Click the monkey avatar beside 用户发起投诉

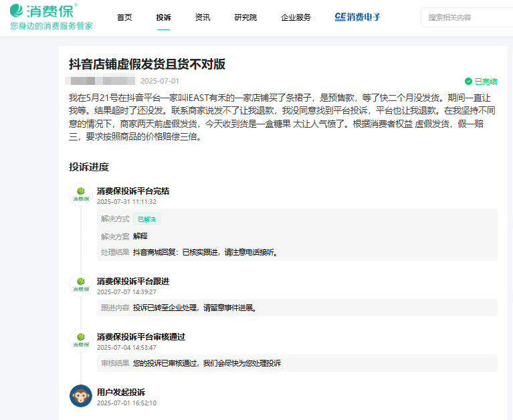pos(81,396)
